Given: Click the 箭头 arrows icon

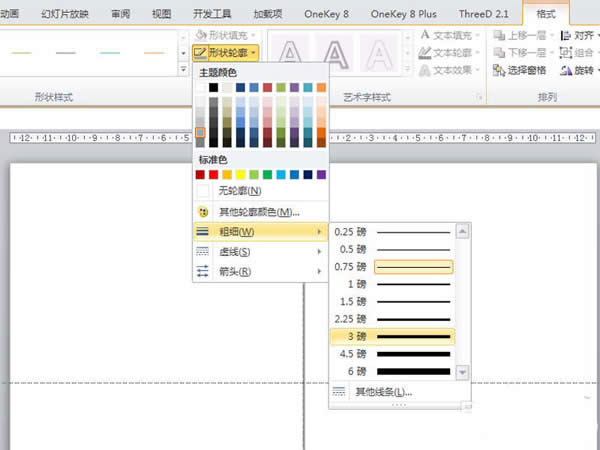Looking at the screenshot, I should click(203, 271).
